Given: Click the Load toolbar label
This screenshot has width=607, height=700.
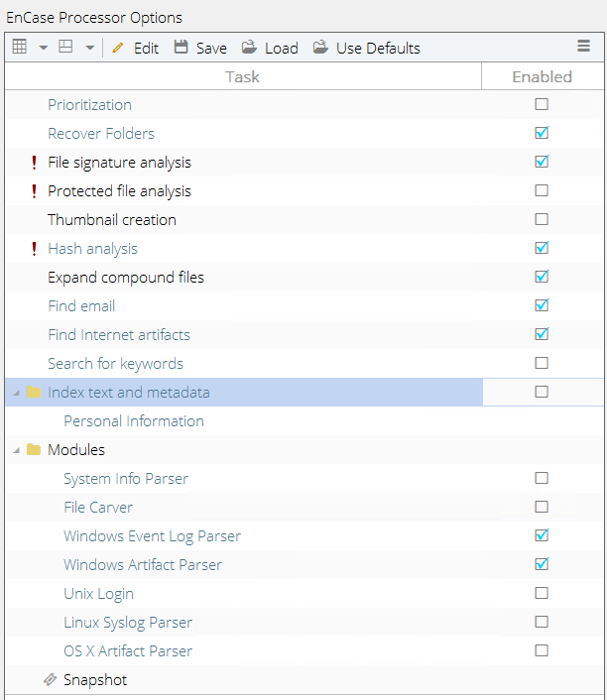Looking at the screenshot, I should [x=282, y=49].
